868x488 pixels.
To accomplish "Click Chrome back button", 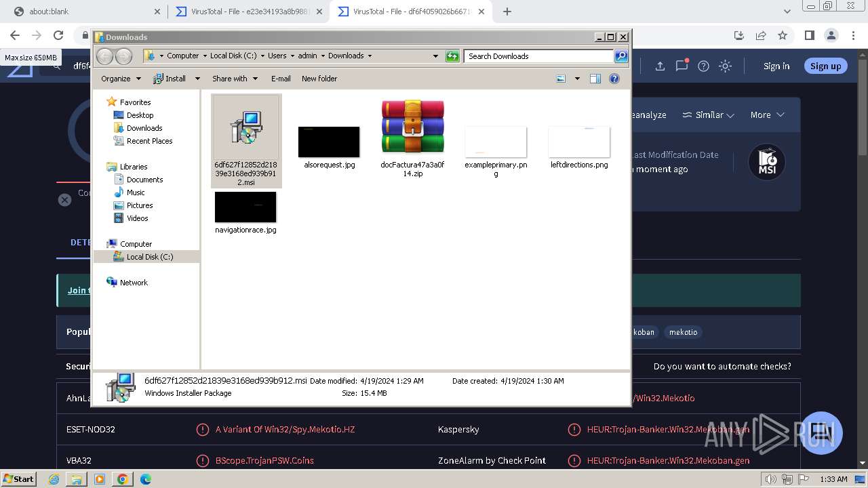I will [15, 35].
